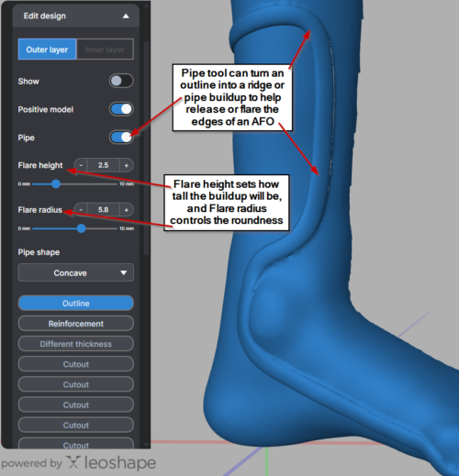Click the Flare height slider handle
459x476 pixels.
click(x=56, y=183)
